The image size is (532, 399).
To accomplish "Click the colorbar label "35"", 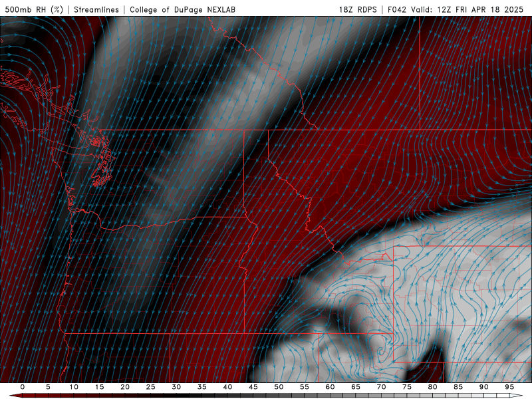I will [202, 387].
